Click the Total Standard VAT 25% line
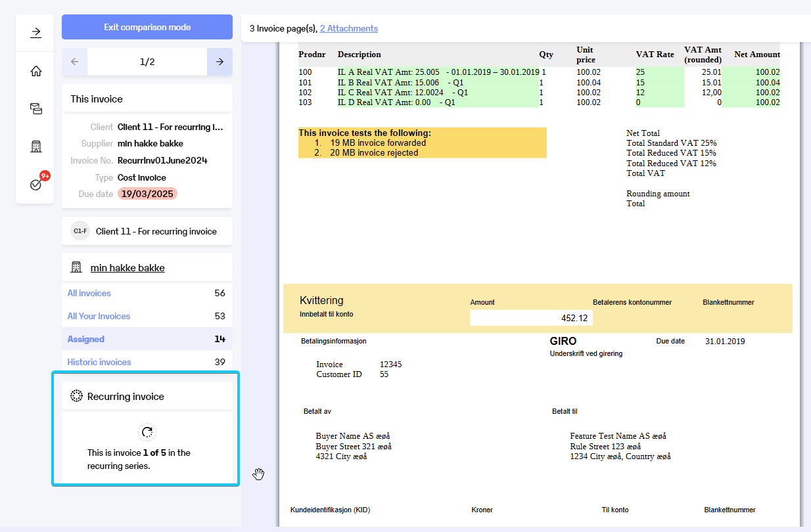811x532 pixels. point(671,143)
